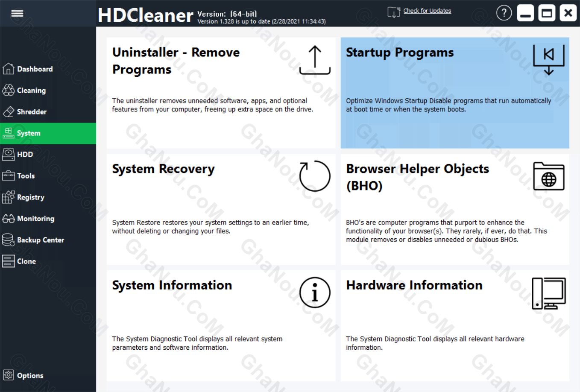Open Browser Helper Objects (BHO) title

click(x=417, y=177)
